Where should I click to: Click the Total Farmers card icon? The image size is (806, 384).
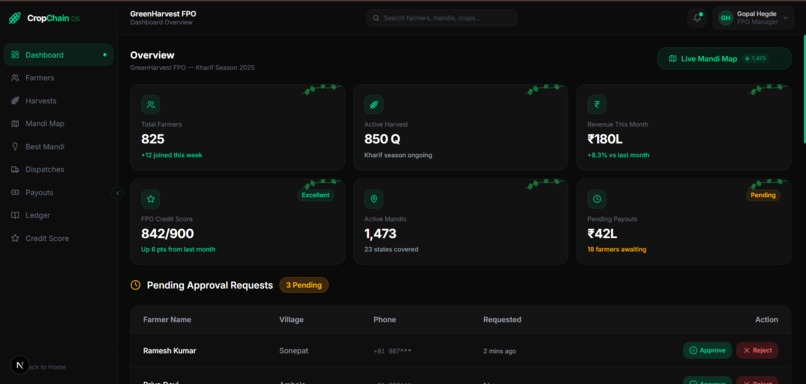151,104
